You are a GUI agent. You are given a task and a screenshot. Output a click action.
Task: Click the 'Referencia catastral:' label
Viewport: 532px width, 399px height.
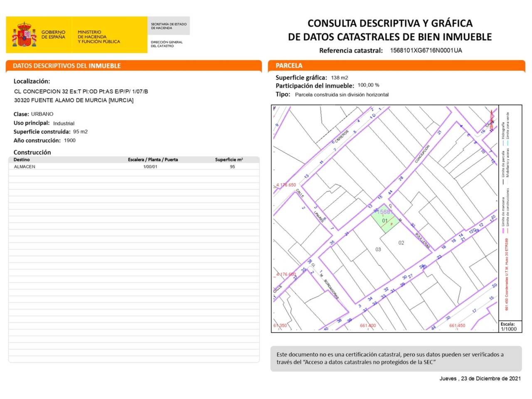coord(351,51)
